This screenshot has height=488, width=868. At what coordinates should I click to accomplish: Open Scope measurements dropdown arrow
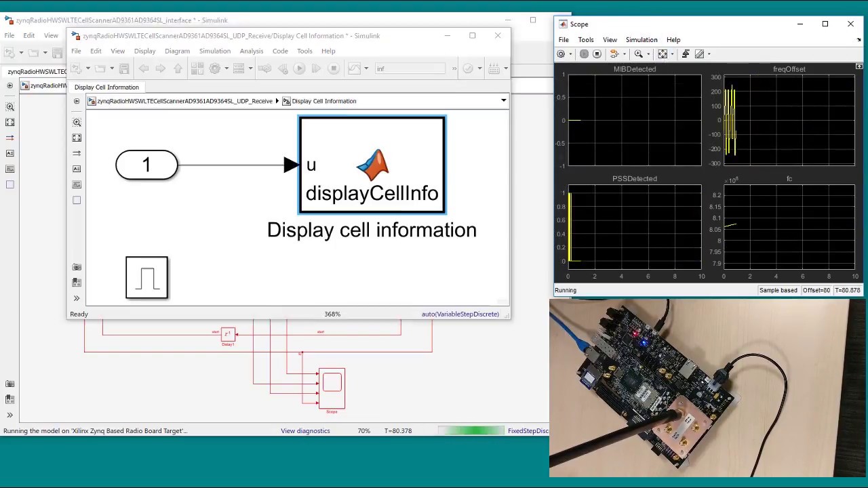[x=709, y=54]
